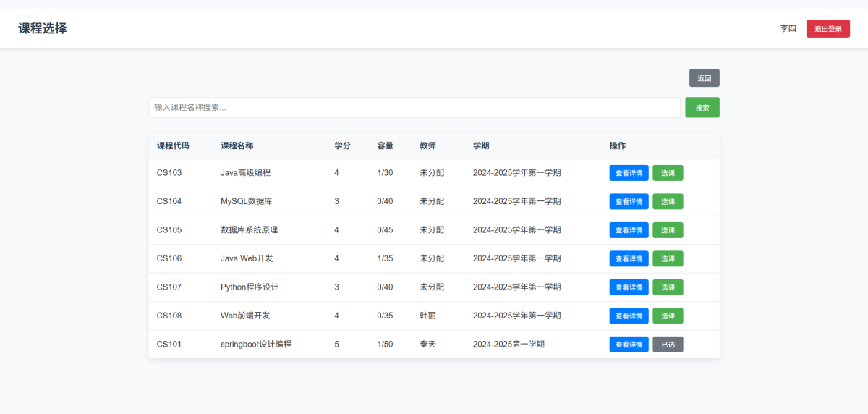This screenshot has height=414, width=868.
Task: Click the green 搜索 search button
Action: pos(702,108)
